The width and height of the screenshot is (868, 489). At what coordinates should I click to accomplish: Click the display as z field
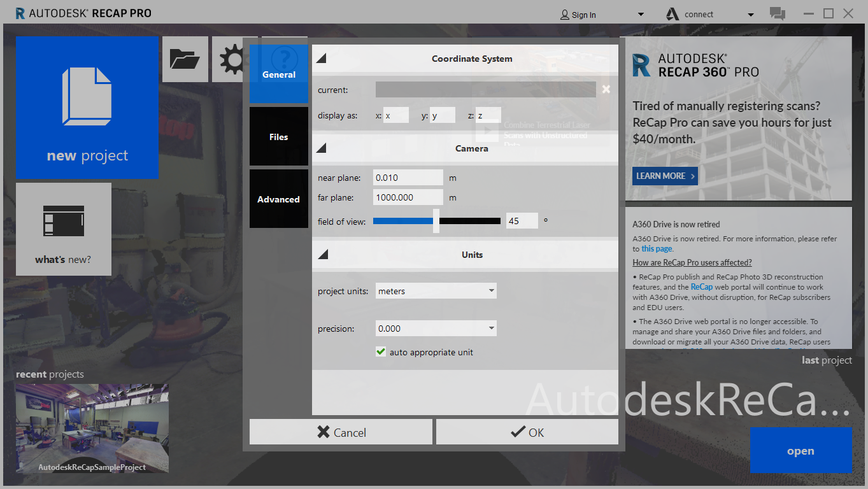(488, 115)
